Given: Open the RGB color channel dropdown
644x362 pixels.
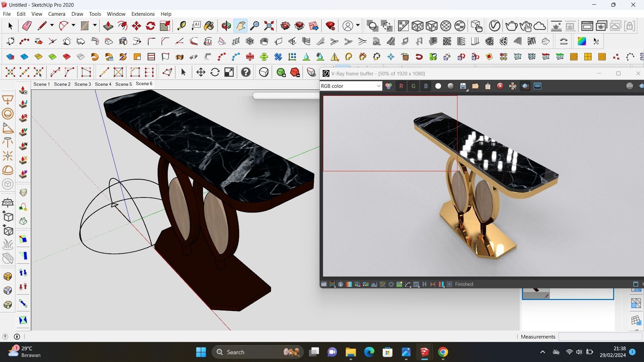Looking at the screenshot, I should coord(351,86).
